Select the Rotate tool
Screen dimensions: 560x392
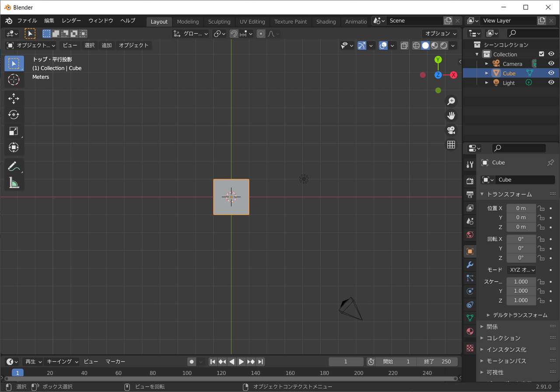point(14,115)
